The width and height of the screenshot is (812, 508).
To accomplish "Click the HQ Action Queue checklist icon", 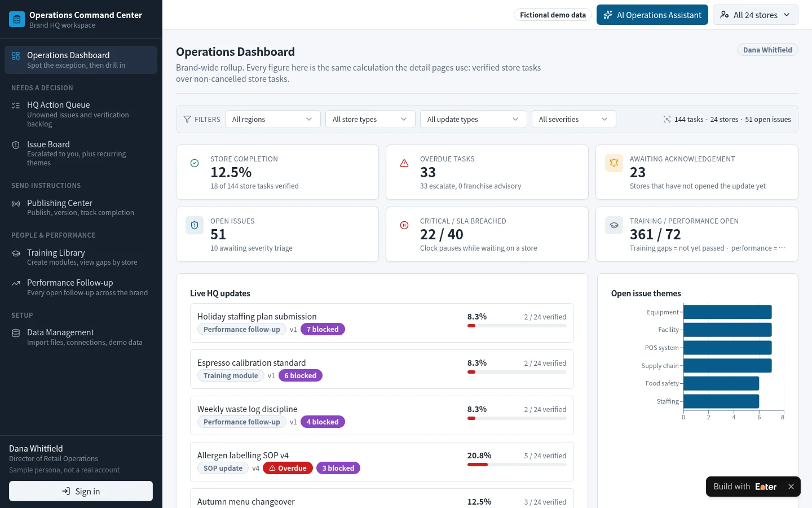I will pyautogui.click(x=16, y=105).
